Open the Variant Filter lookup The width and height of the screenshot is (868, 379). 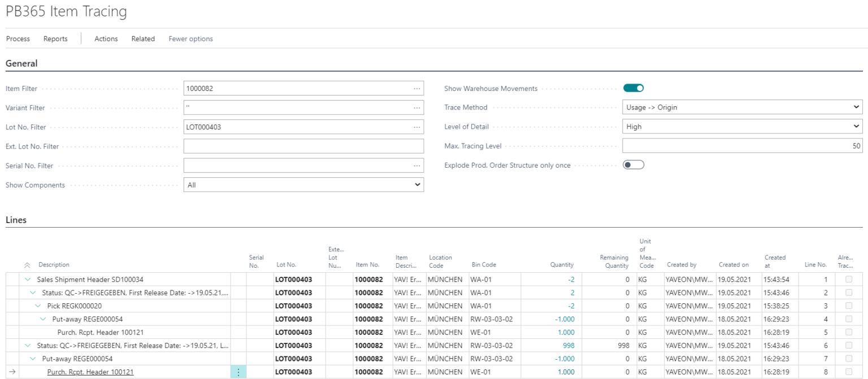tap(416, 107)
